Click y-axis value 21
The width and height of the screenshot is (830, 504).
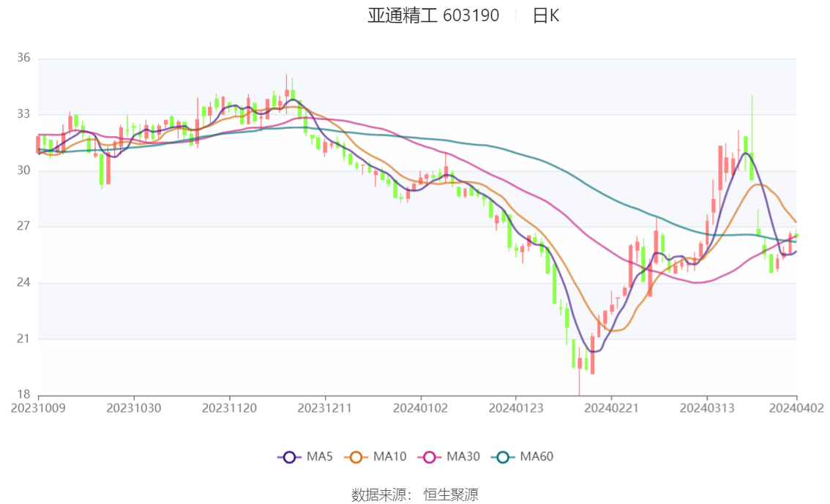pos(23,339)
